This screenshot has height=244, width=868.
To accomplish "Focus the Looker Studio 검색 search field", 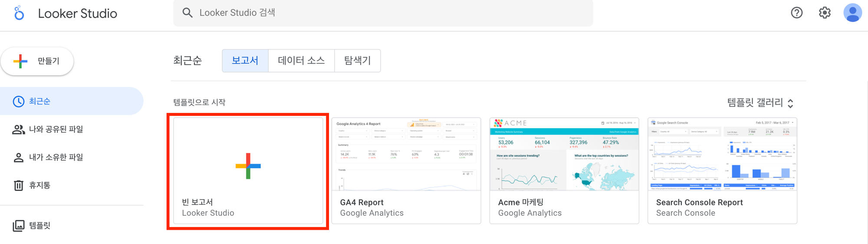I will [x=383, y=13].
